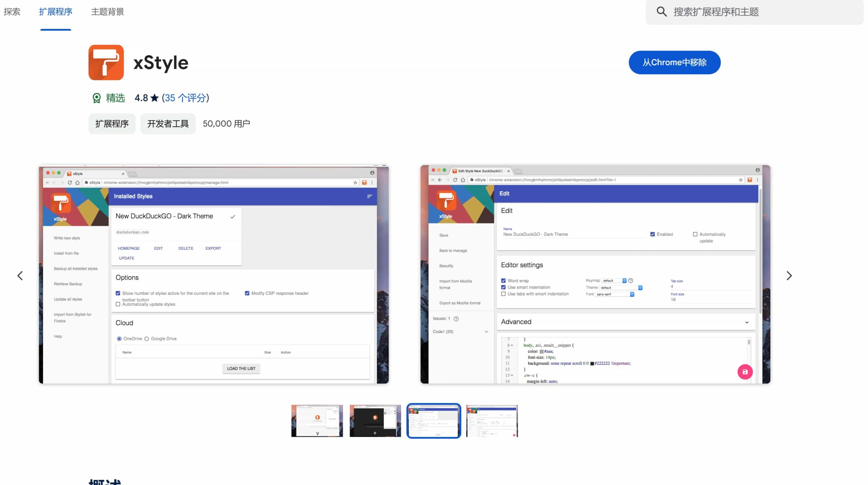Image resolution: width=868 pixels, height=485 pixels.
Task: Toggle the Modify CSP response header checkbox
Action: (x=247, y=293)
